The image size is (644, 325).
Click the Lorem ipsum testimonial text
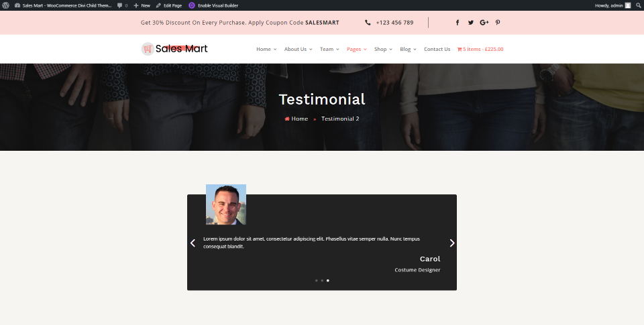point(312,243)
